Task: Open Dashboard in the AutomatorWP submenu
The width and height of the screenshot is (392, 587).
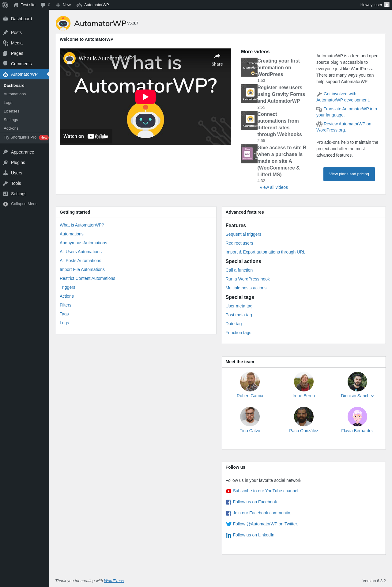Action: click(x=14, y=86)
